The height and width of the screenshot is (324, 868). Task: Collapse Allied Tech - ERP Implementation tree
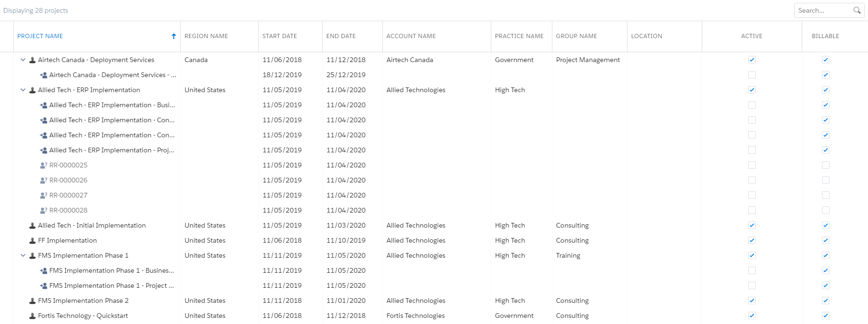tap(23, 90)
